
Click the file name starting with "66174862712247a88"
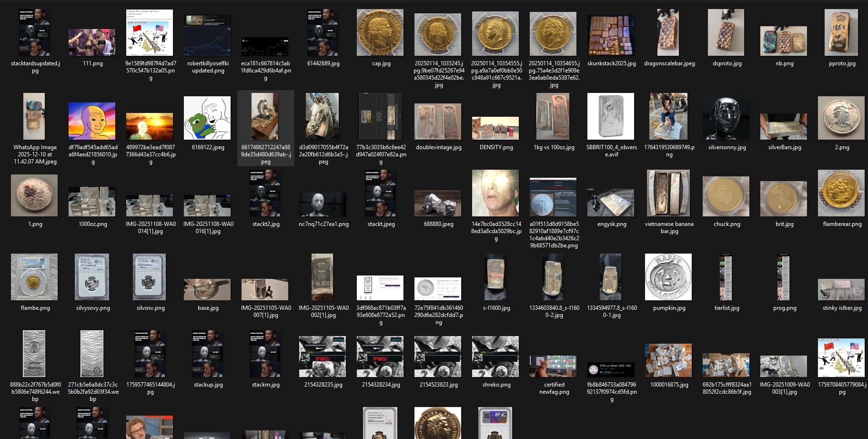(266, 154)
